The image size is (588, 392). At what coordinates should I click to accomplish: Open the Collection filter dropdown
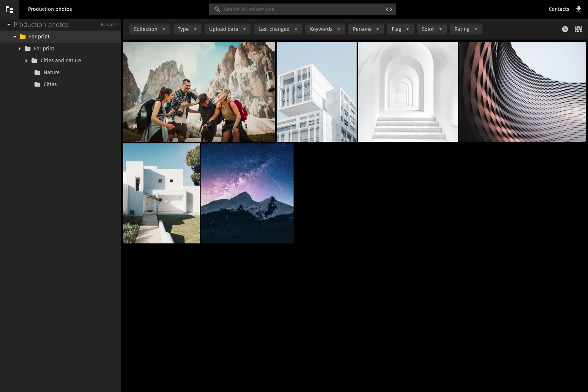[149, 29]
